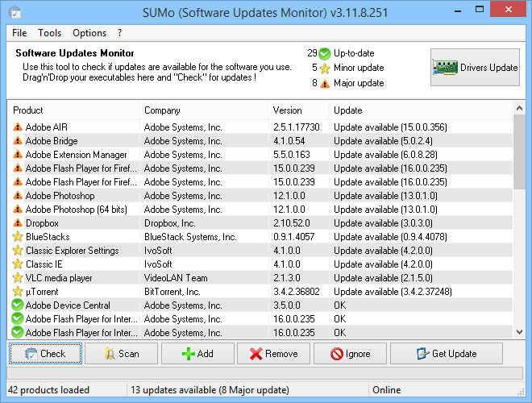Click the major update icon next to Dropbox

(18, 223)
